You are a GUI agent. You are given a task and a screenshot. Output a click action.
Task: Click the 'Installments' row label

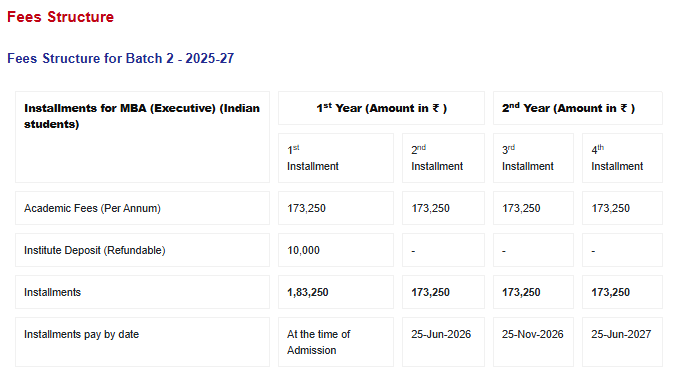pyautogui.click(x=52, y=292)
